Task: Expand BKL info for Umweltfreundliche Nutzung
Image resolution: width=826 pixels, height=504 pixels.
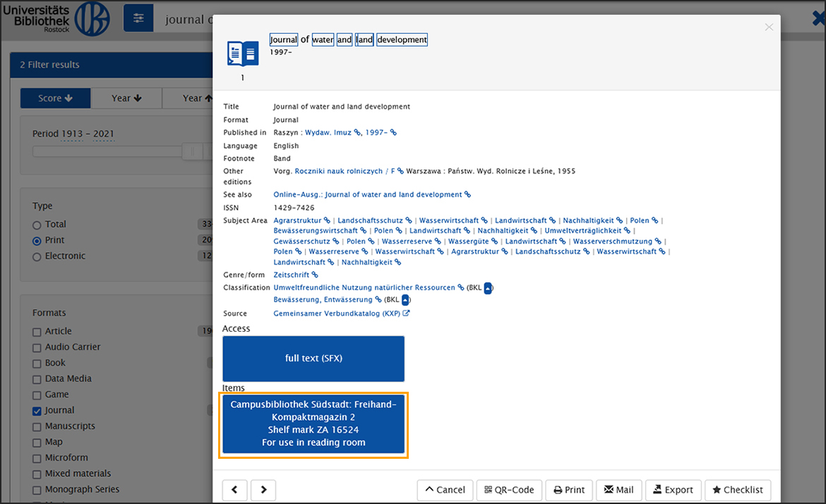Action: (488, 288)
